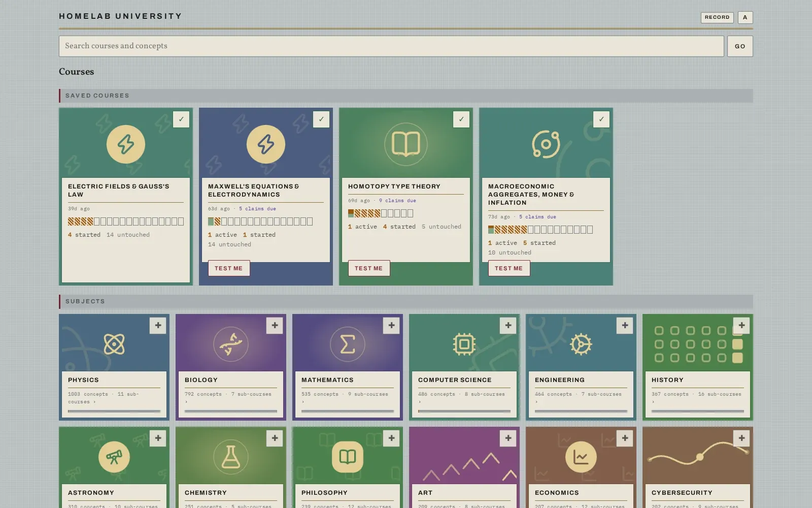Add Biology subject with plus icon
812x508 pixels.
click(x=275, y=326)
